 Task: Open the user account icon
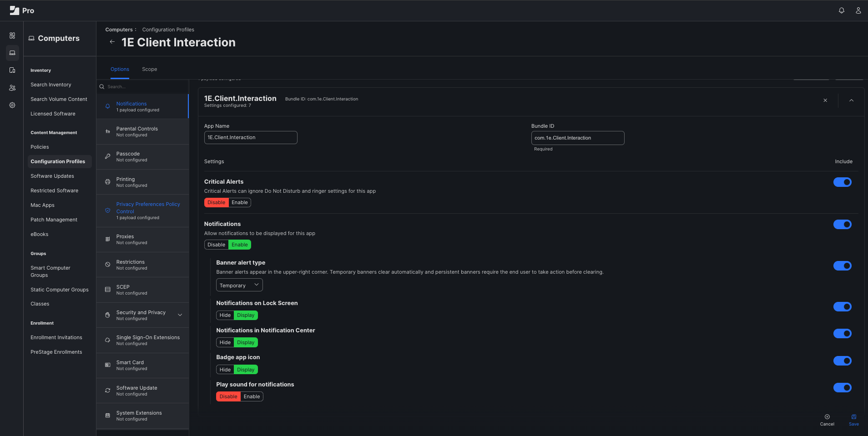tap(858, 10)
